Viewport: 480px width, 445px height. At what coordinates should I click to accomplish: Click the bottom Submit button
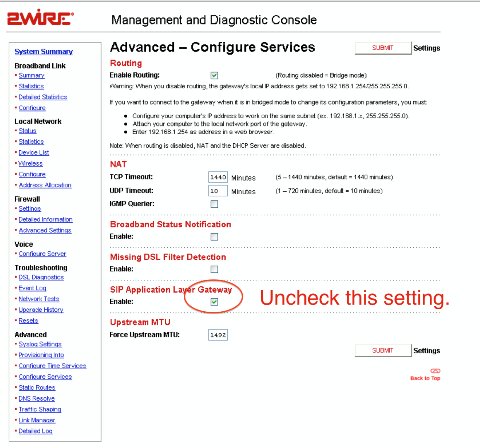(383, 350)
